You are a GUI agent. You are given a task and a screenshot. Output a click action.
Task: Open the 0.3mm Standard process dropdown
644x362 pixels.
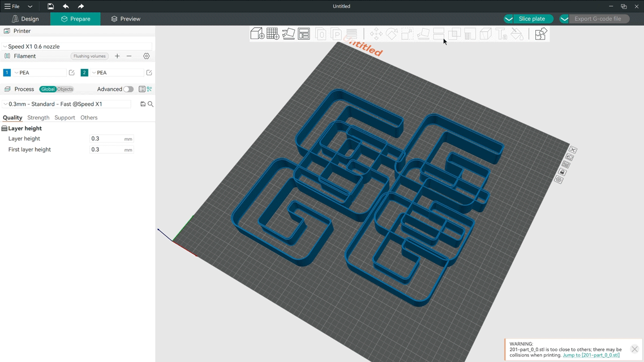click(67, 104)
